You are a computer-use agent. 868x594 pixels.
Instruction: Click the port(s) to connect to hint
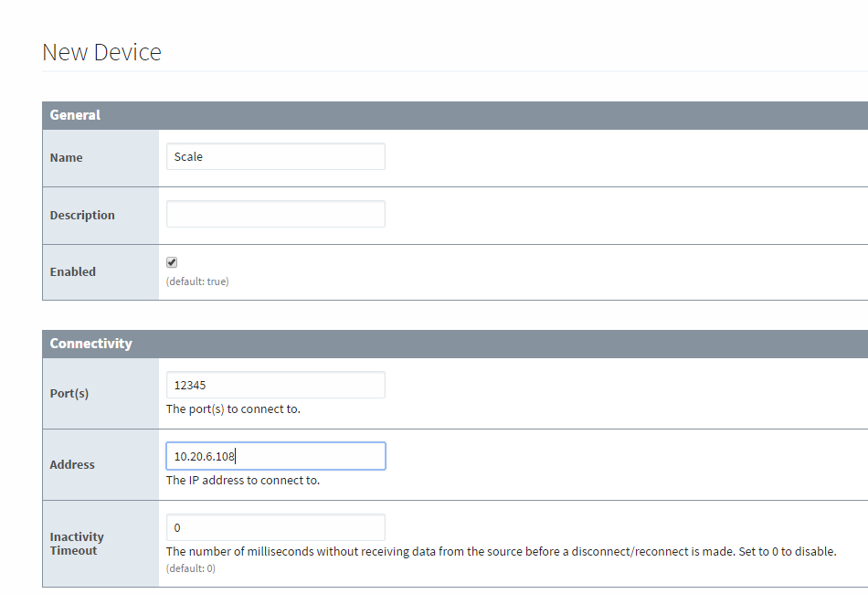tap(233, 409)
